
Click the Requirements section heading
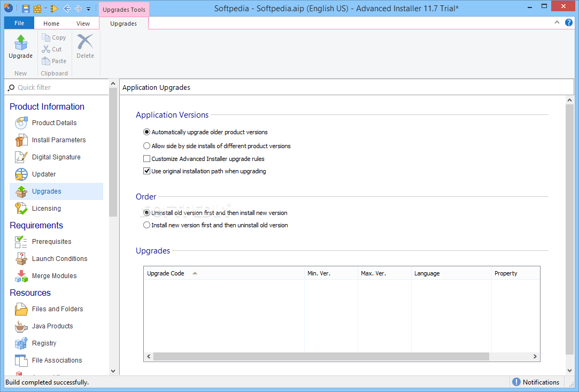coord(36,225)
